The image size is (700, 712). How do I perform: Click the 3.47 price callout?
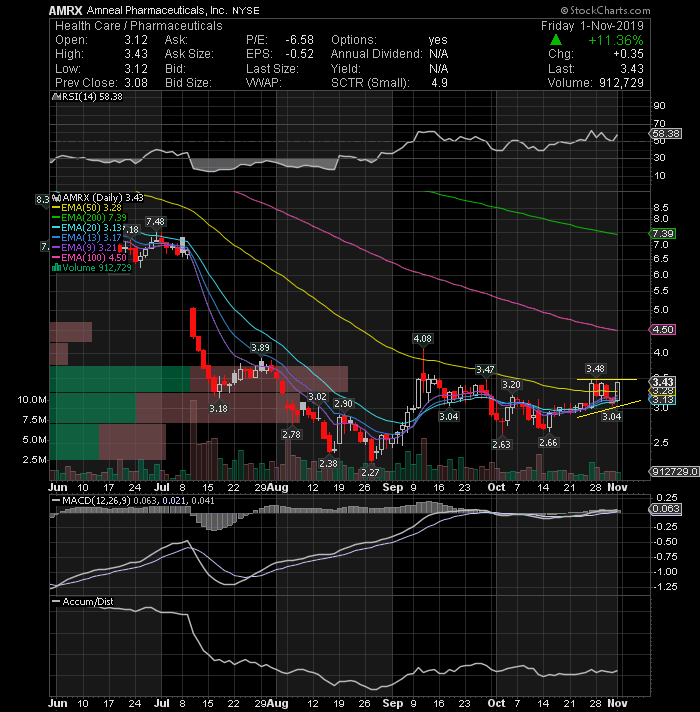[485, 370]
